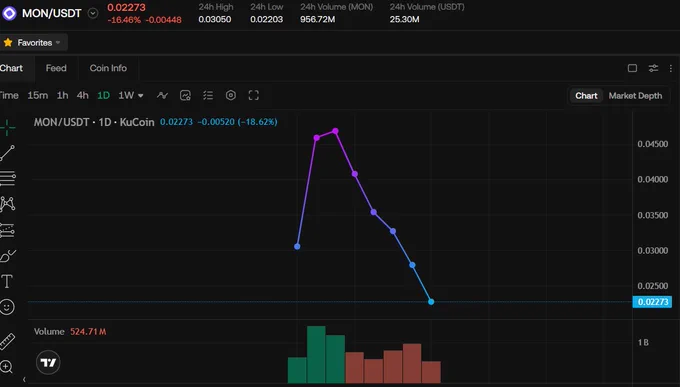Screen dimensions: 680x387
Task: Select the Text tool
Action: coord(7,281)
